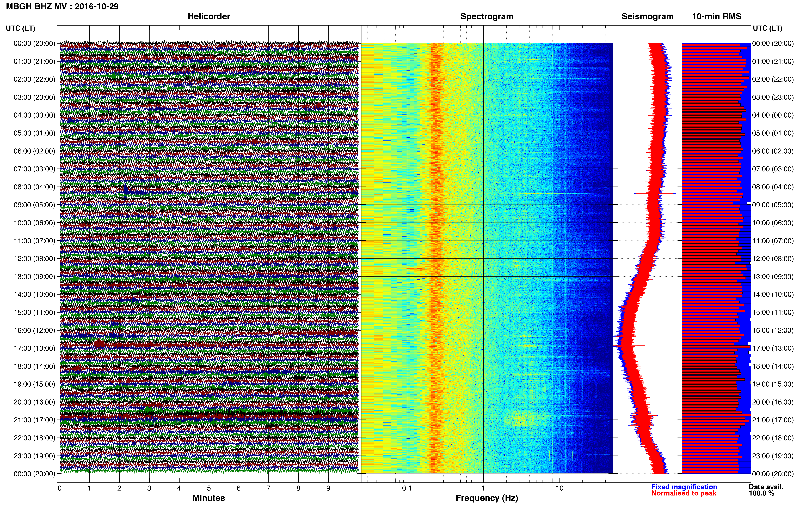The image size is (812, 508).
Task: Click the left '17:00 (13:00)' time label
Action: (x=34, y=348)
